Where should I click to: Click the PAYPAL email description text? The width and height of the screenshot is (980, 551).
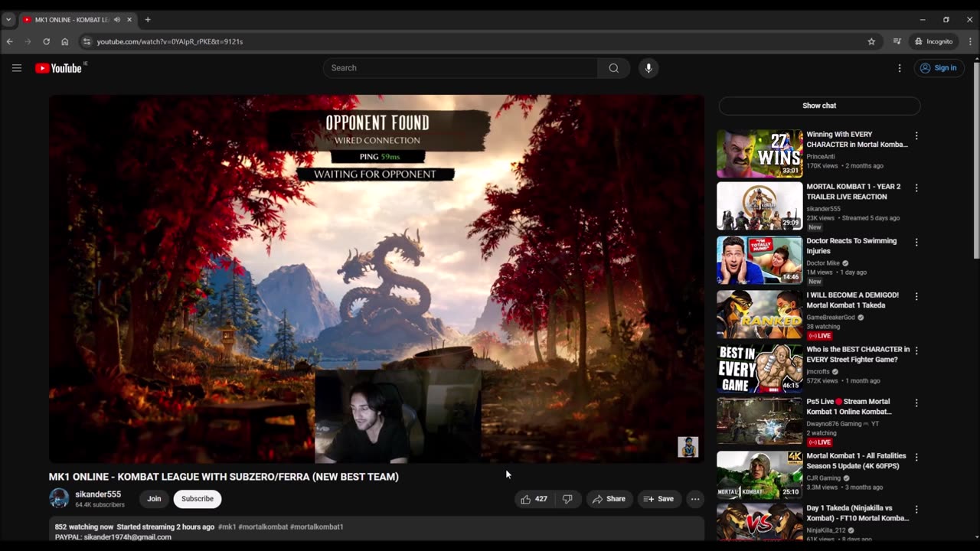coord(113,536)
